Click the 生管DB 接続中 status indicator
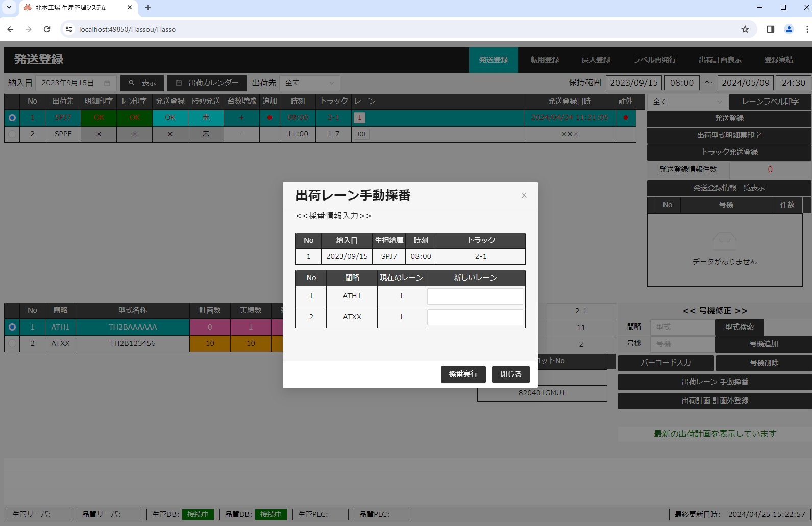This screenshot has width=812, height=526. 198,514
